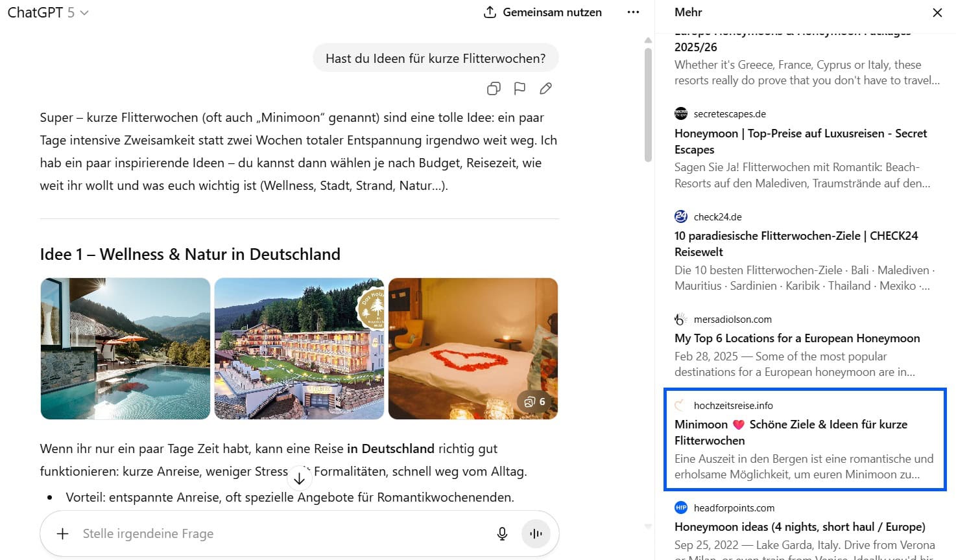Click the secretescapes.de favicon

tap(681, 113)
